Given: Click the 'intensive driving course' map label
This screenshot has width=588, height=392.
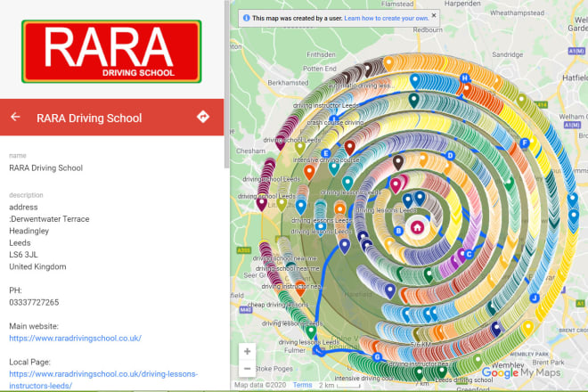Looking at the screenshot, I should [x=326, y=160].
